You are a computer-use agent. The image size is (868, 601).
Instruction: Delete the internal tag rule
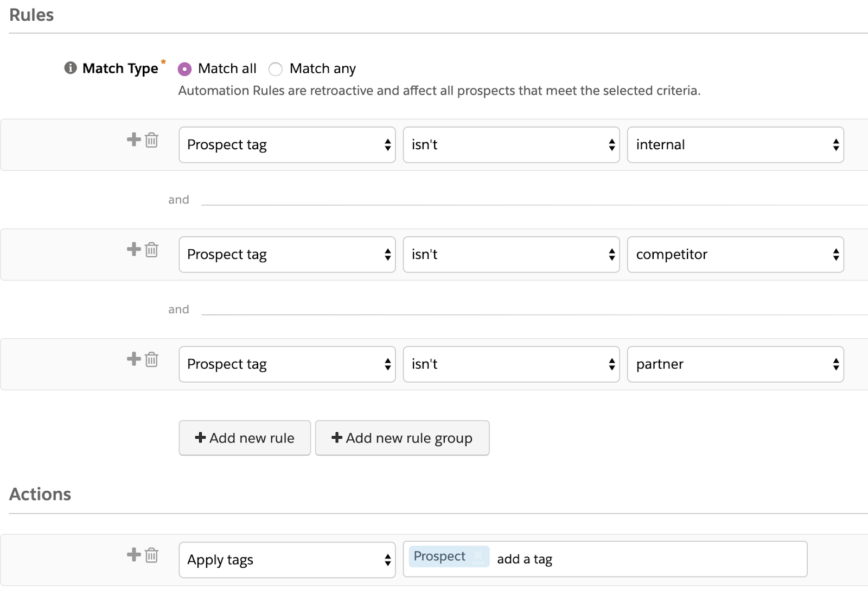coord(152,140)
